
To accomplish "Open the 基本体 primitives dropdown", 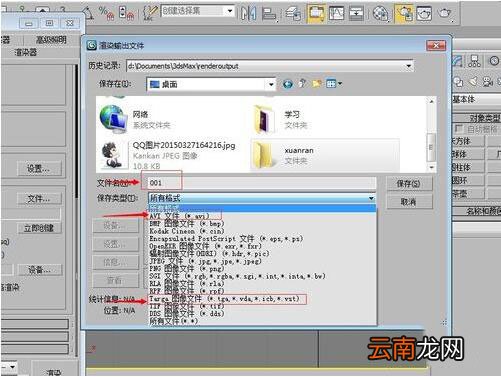I will (x=477, y=99).
